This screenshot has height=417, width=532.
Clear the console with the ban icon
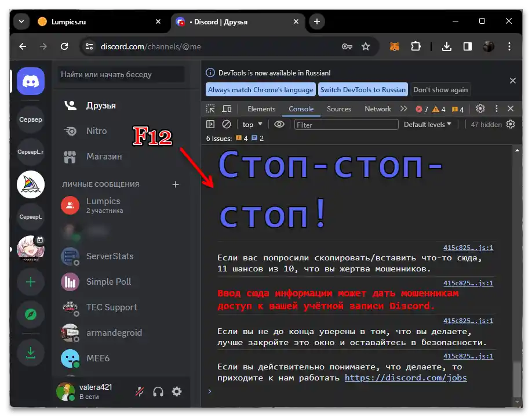pyautogui.click(x=227, y=125)
